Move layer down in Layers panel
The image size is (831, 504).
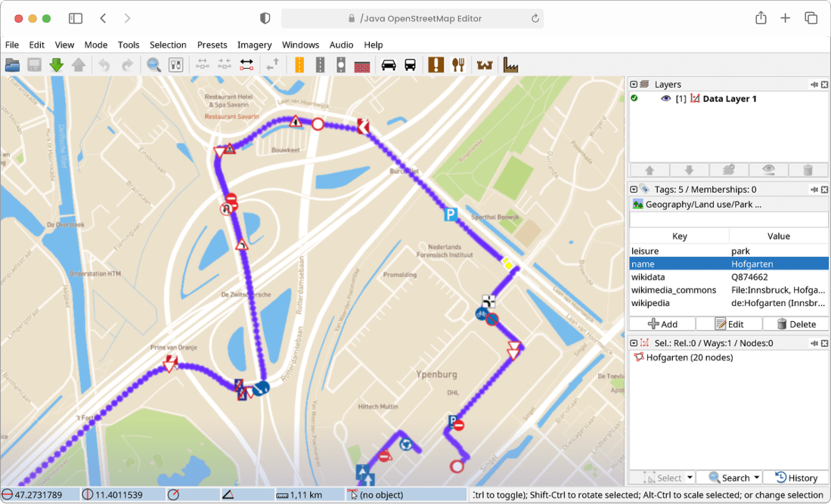click(689, 170)
